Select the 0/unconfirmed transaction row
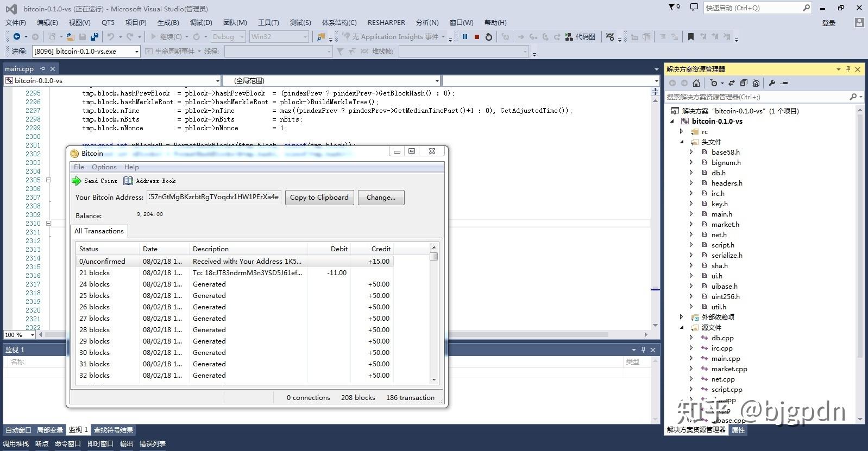Image resolution: width=868 pixels, height=451 pixels. click(x=235, y=261)
